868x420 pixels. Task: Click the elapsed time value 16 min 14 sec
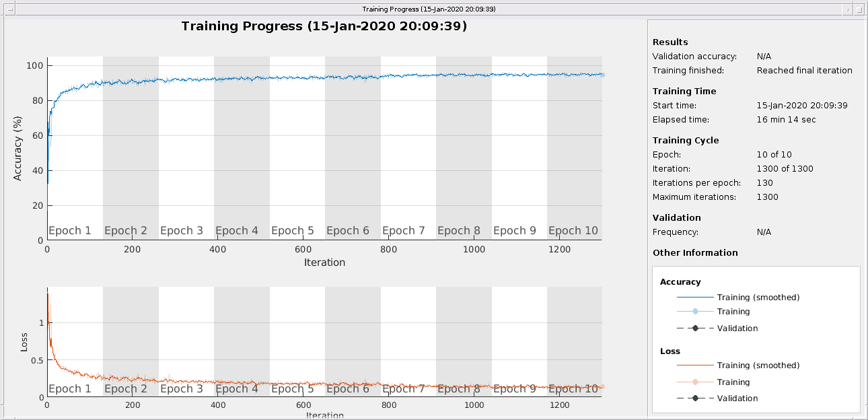tap(786, 120)
